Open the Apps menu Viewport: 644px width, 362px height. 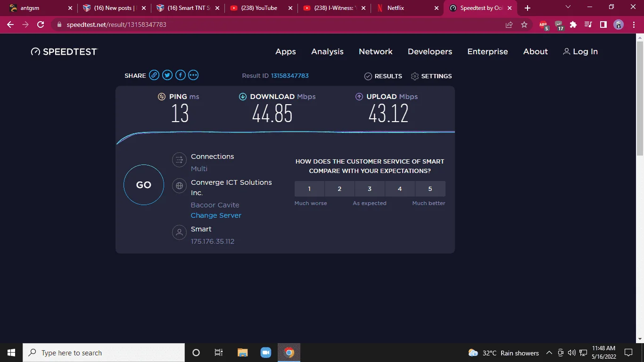286,52
